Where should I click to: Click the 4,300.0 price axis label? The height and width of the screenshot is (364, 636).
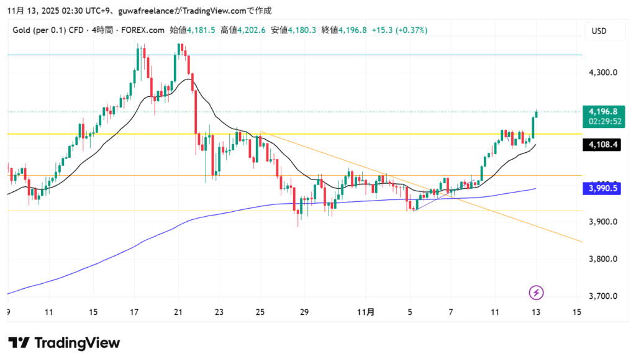tap(602, 73)
